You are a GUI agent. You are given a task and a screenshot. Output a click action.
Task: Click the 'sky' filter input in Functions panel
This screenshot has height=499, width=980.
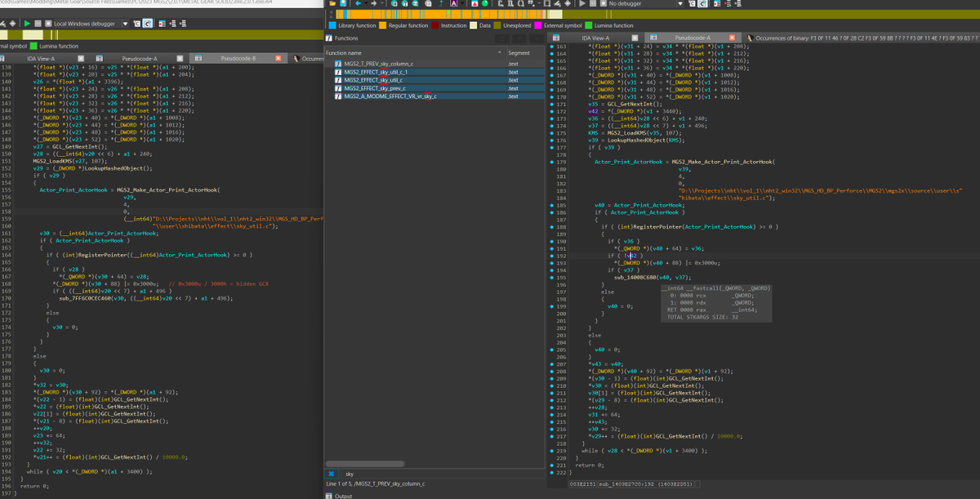442,474
